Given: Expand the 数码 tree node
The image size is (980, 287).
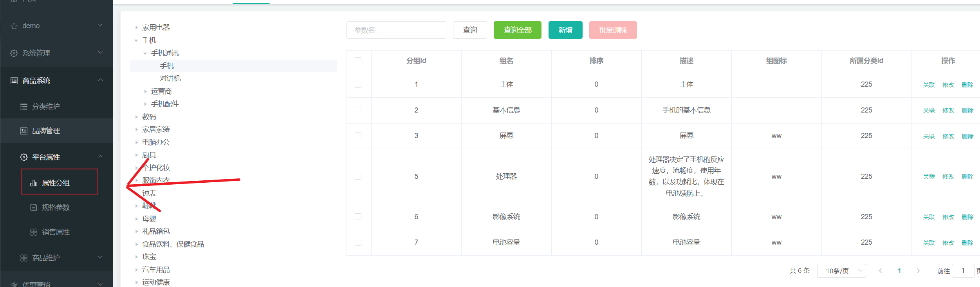Looking at the screenshot, I should click(x=136, y=117).
